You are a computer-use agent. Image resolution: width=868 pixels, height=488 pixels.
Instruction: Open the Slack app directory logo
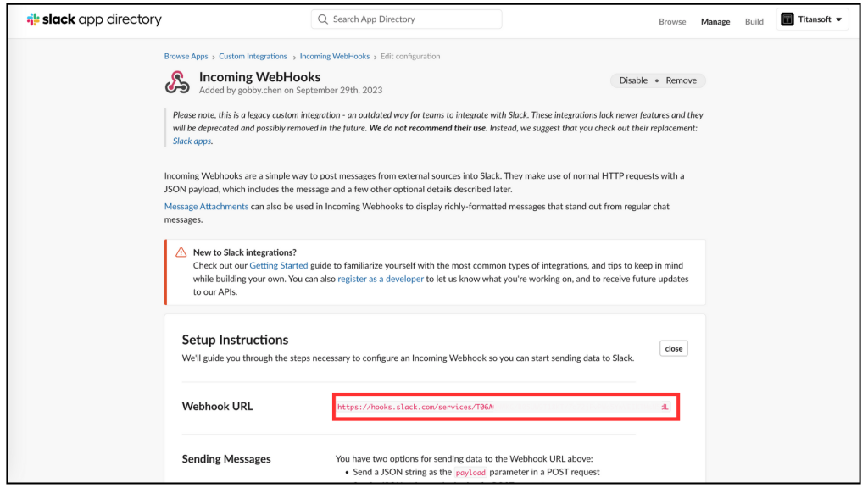click(x=94, y=19)
